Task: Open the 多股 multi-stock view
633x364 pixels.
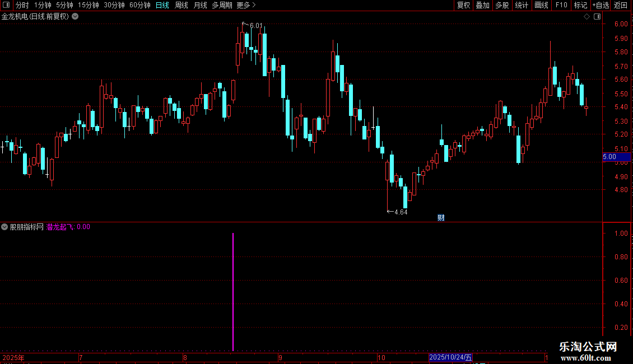Action: pyautogui.click(x=502, y=5)
